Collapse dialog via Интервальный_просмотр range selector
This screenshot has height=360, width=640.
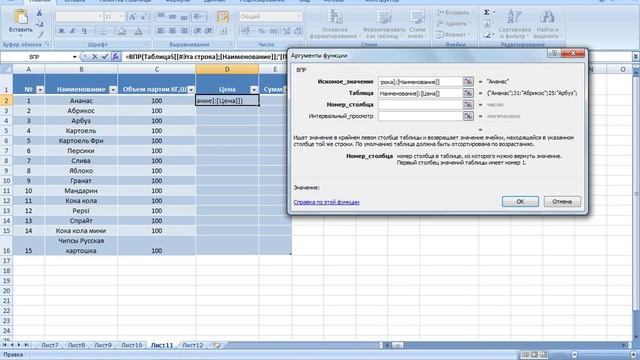468,116
